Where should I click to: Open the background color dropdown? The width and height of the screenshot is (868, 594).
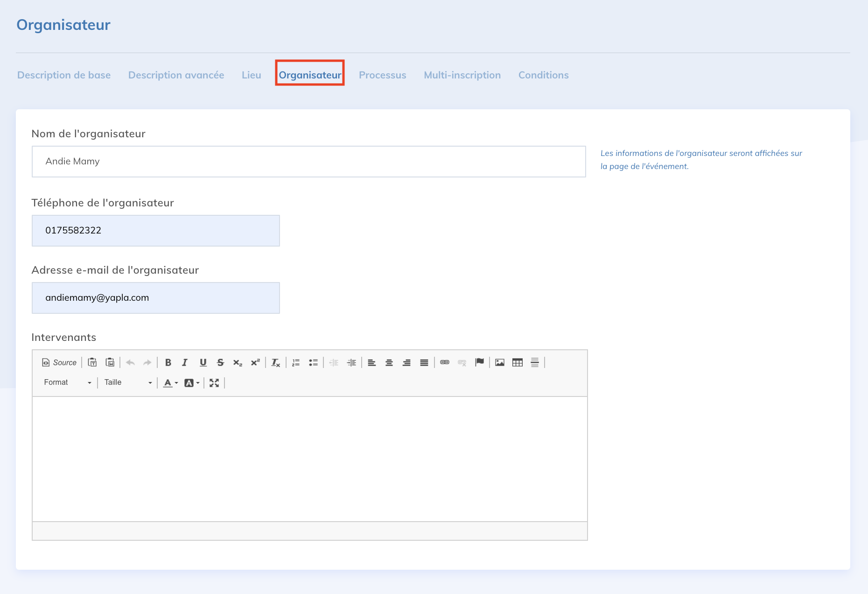click(x=192, y=383)
